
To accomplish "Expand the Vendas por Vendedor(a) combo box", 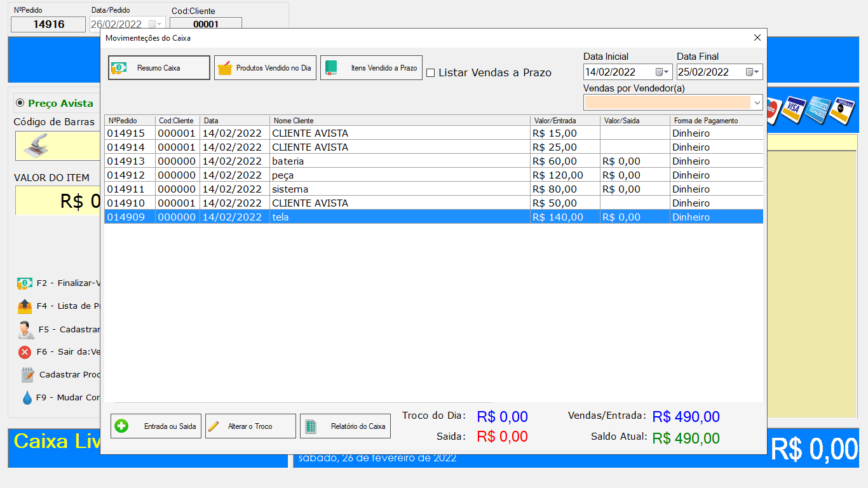I will pyautogui.click(x=756, y=102).
